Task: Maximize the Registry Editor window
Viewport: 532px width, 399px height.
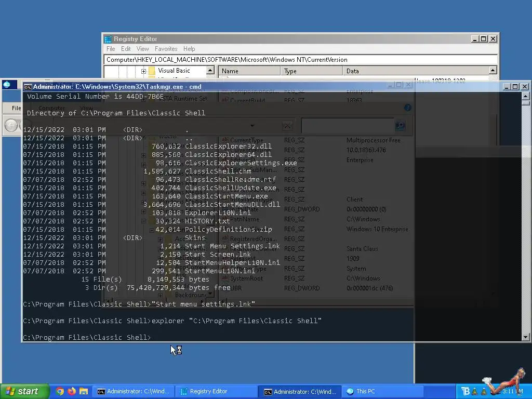Action: click(x=484, y=39)
